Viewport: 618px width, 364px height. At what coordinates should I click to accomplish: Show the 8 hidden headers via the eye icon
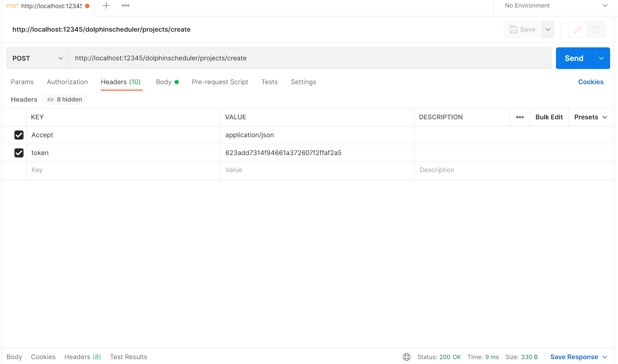pyautogui.click(x=50, y=99)
